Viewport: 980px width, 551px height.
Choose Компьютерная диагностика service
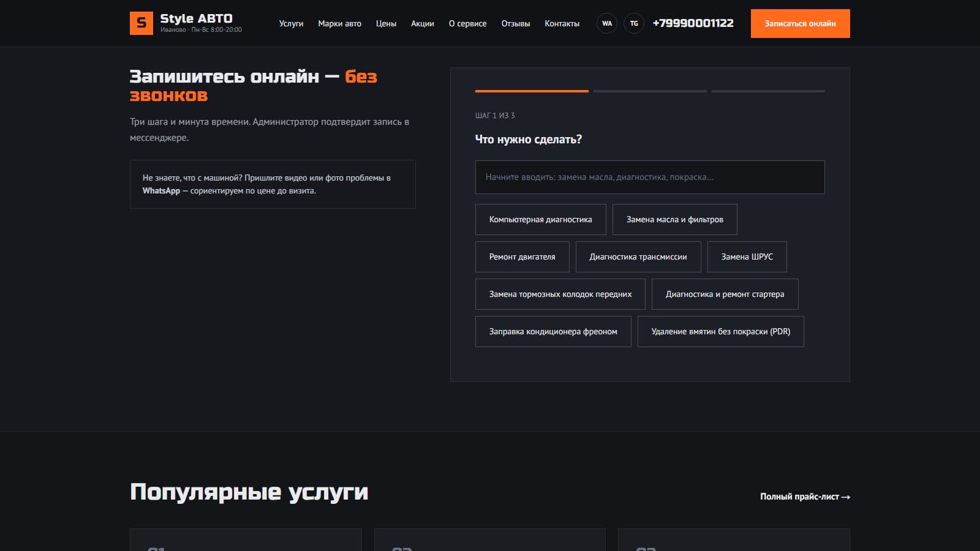click(540, 219)
